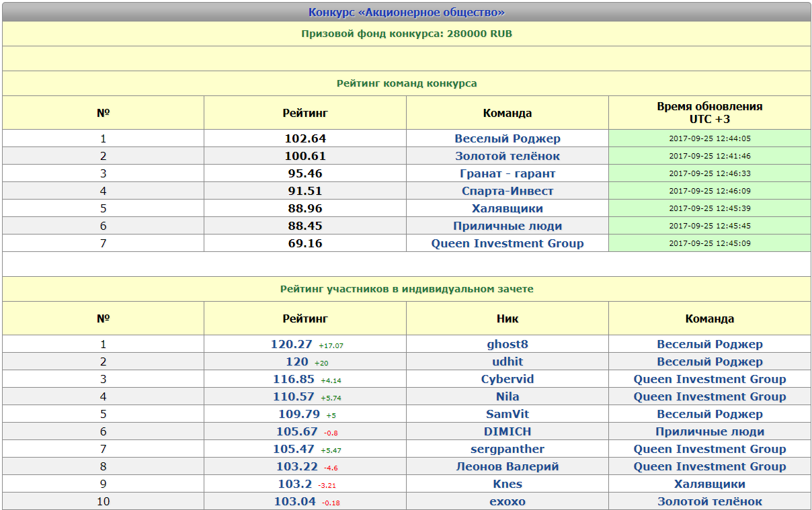
Task: Click team rating value 95.46
Action: pyautogui.click(x=305, y=173)
